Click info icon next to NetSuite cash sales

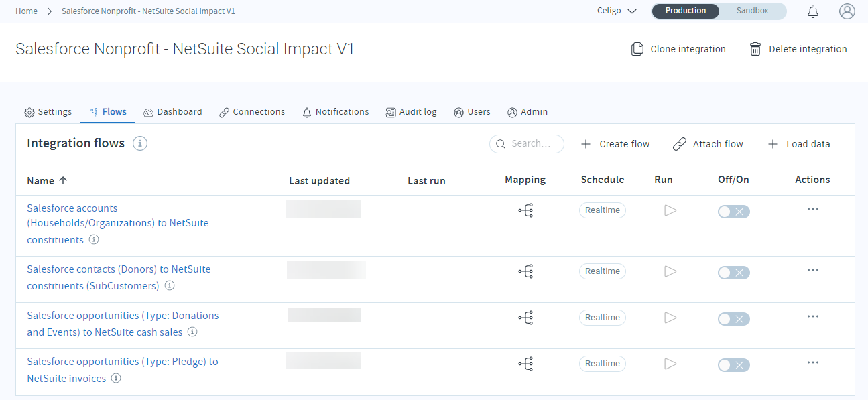pyautogui.click(x=192, y=332)
